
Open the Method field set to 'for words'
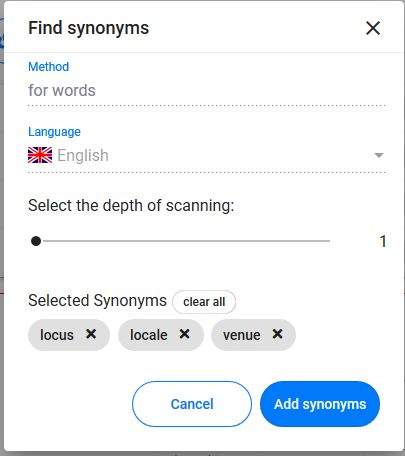(x=207, y=91)
